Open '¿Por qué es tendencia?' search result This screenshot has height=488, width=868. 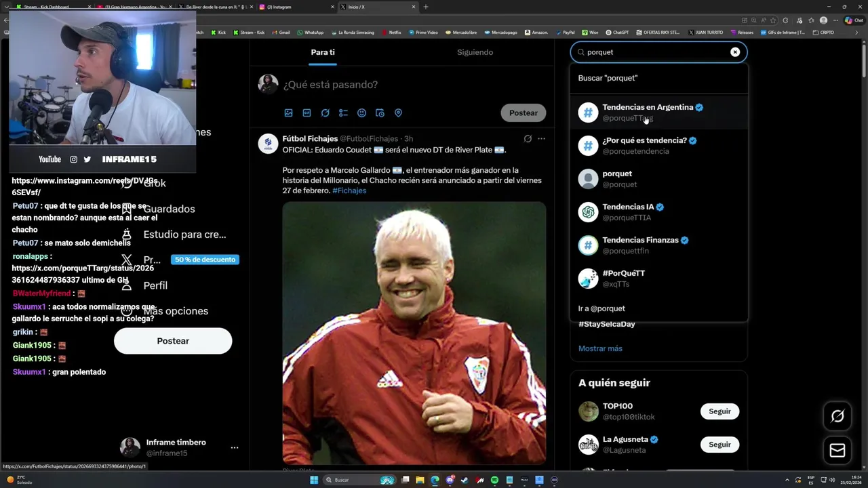658,146
